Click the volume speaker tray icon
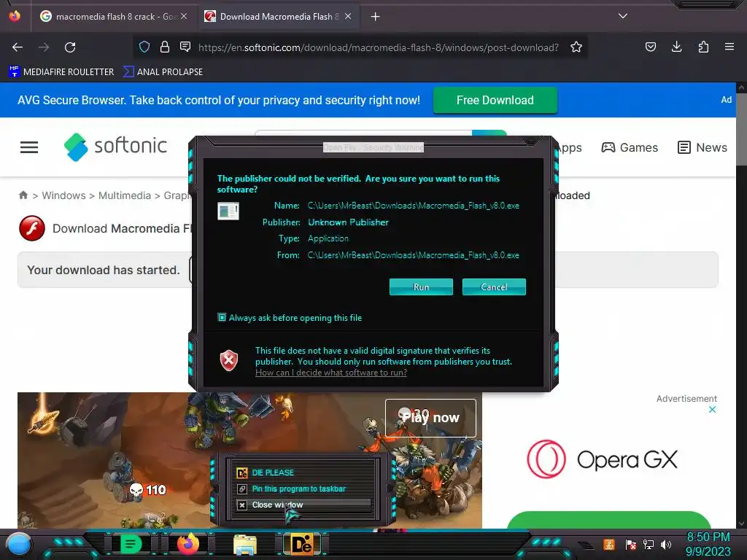The width and height of the screenshot is (747, 560). pos(666,544)
